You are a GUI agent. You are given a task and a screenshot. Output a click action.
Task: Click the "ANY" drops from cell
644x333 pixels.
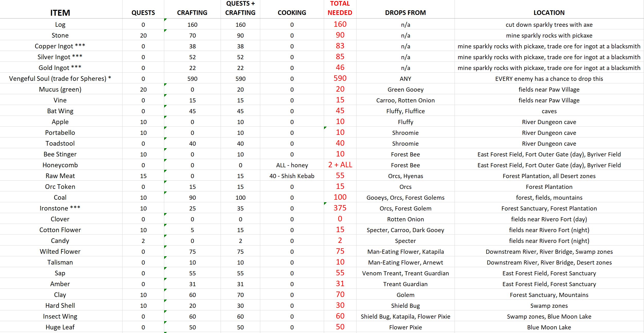pos(405,78)
